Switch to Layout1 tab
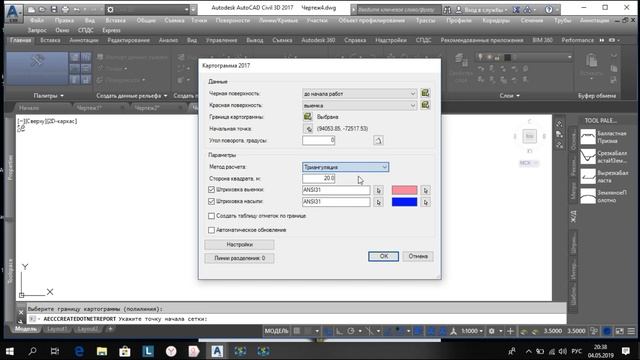Screen dimensions: 640x360 [57, 329]
